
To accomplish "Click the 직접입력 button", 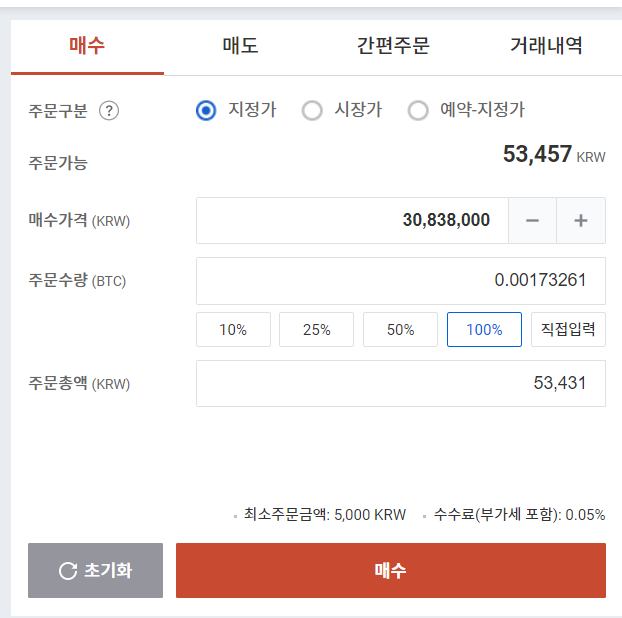I will click(568, 330).
